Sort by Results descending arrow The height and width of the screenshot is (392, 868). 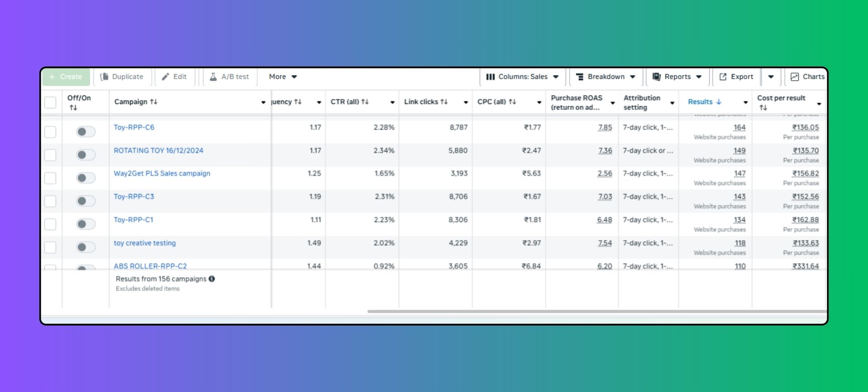[x=718, y=102]
